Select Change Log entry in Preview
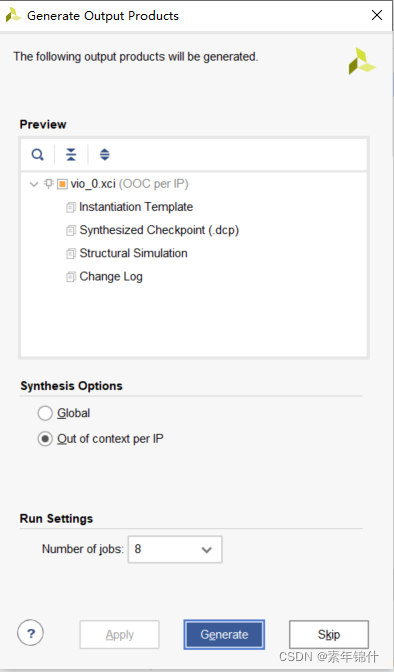 tap(111, 277)
